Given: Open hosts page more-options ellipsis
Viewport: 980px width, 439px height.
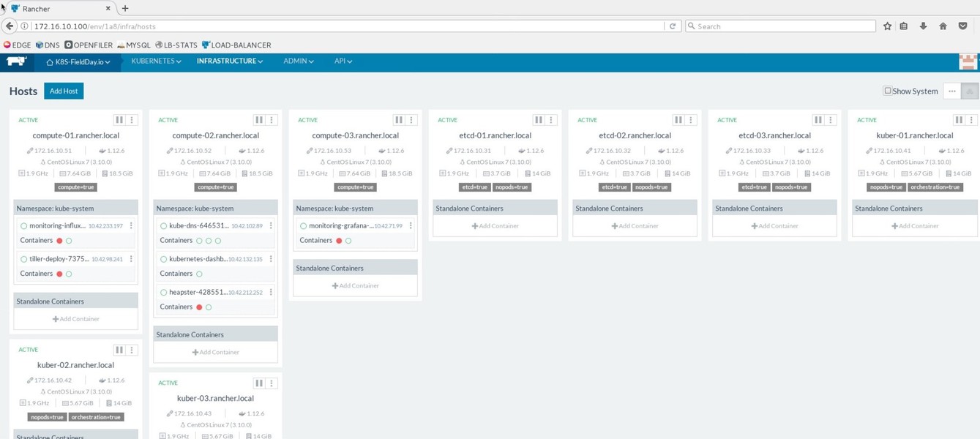Looking at the screenshot, I should click(951, 91).
